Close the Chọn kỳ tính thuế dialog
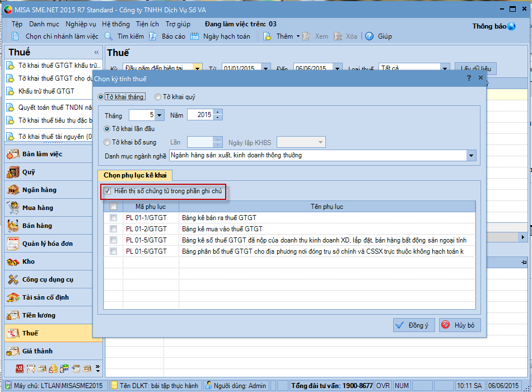The image size is (532, 392). pyautogui.click(x=481, y=78)
